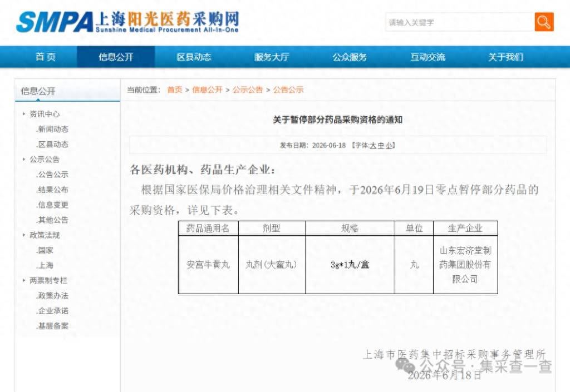The image size is (570, 392).
Task: Set font size to 大
Action: [x=372, y=146]
